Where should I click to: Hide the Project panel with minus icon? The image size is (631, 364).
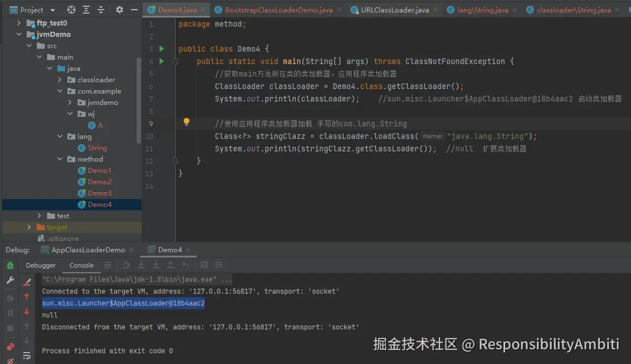[x=134, y=10]
